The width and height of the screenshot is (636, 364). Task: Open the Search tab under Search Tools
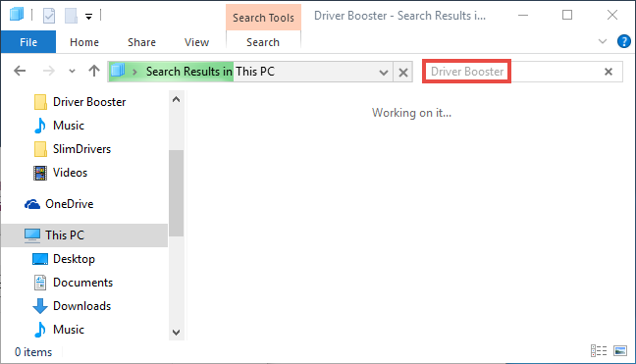click(x=263, y=42)
